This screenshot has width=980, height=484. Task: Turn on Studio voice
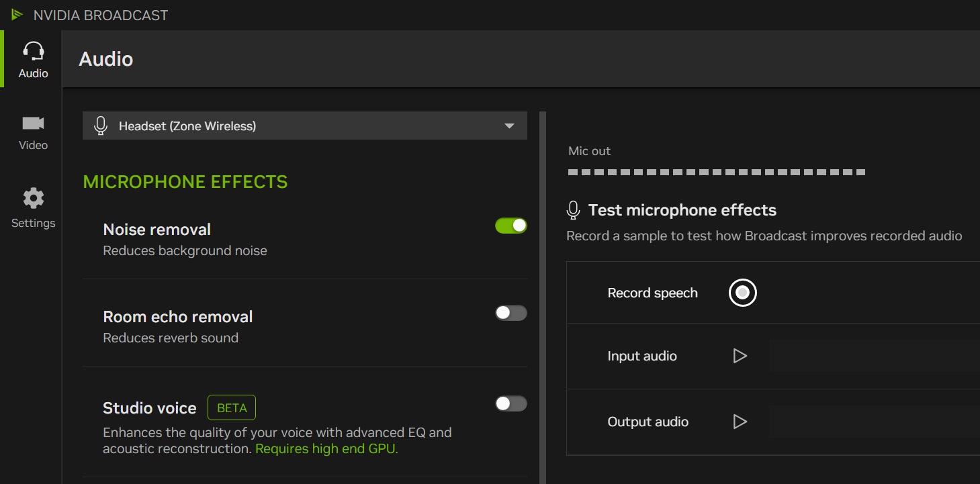[x=510, y=403]
